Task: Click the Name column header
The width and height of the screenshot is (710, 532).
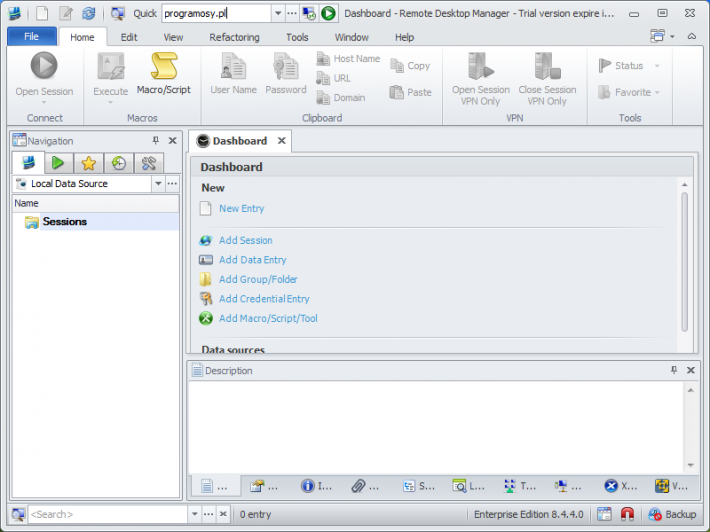Action: click(x=96, y=203)
